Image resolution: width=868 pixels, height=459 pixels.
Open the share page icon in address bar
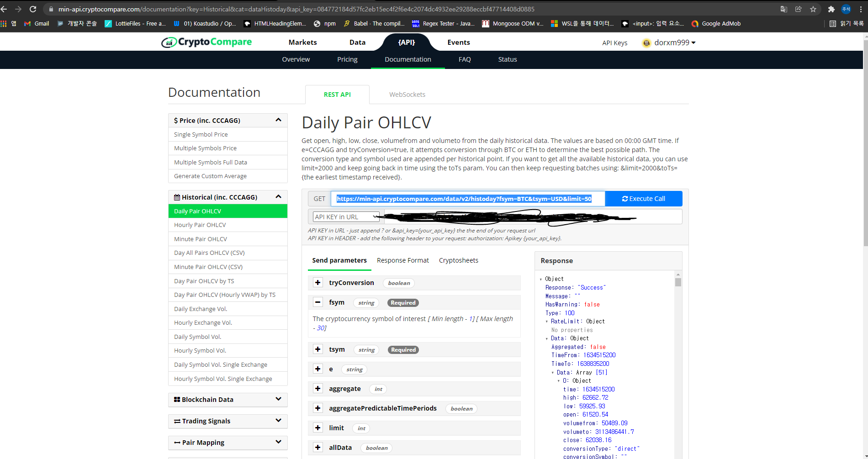click(799, 9)
